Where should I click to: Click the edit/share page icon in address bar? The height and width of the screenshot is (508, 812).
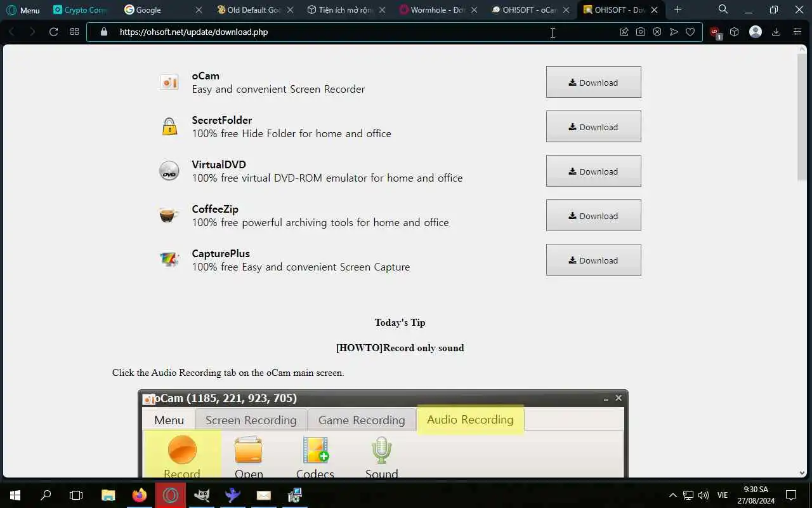coord(624,32)
